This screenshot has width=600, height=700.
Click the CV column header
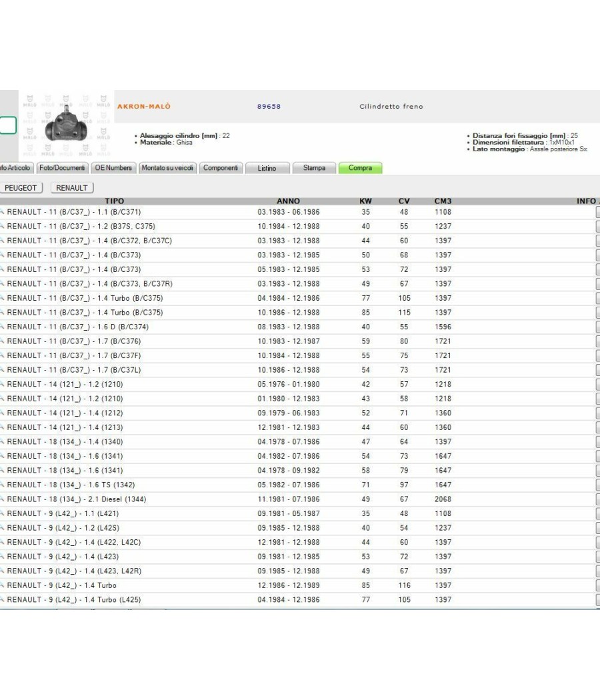tap(404, 201)
